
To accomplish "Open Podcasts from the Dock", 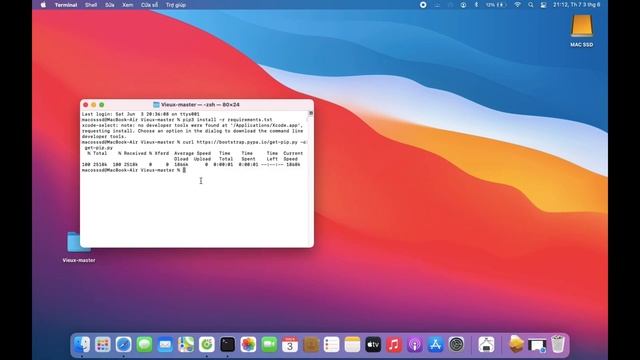I will [x=415, y=344].
